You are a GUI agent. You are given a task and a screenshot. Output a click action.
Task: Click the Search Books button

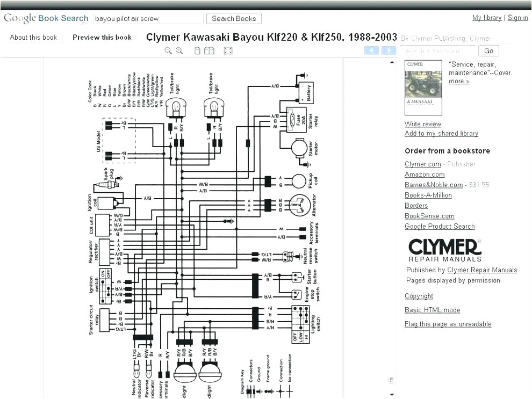[234, 18]
